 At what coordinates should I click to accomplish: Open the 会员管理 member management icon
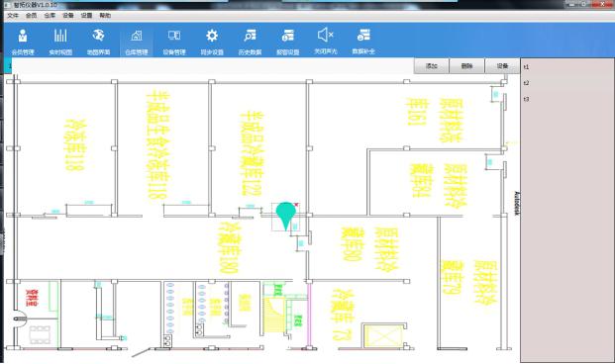point(23,41)
